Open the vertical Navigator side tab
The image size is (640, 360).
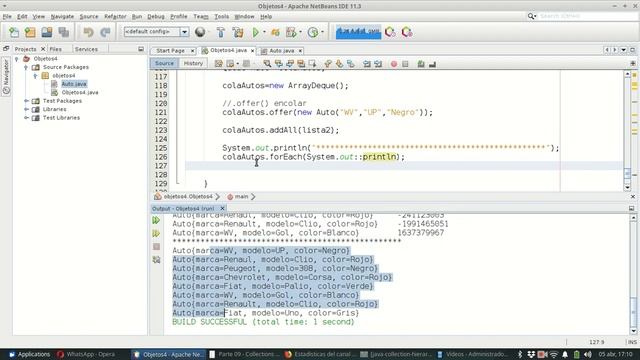(6, 76)
